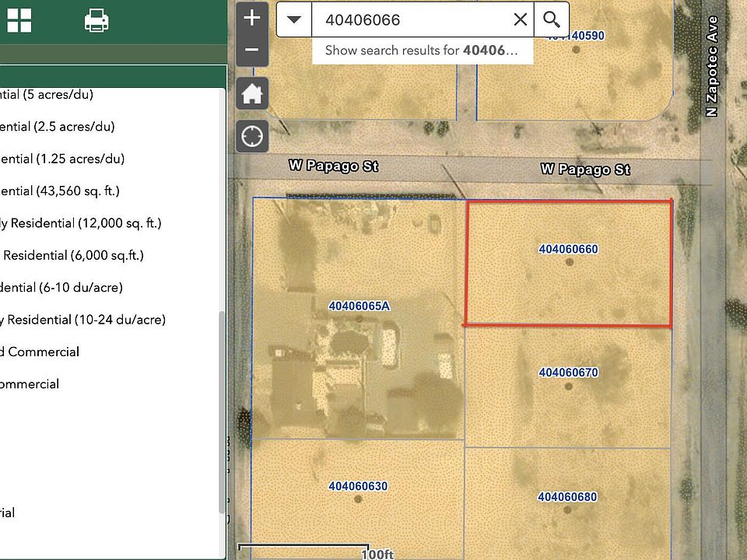Viewport: 747px width, 560px height.
Task: Find my location on the map
Action: (252, 136)
